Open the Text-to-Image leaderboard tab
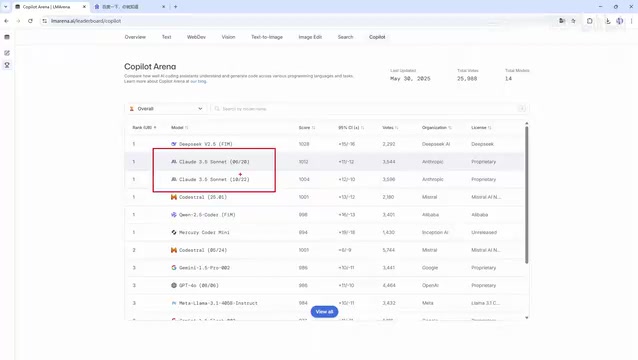This screenshot has height=360, width=638. [267, 37]
